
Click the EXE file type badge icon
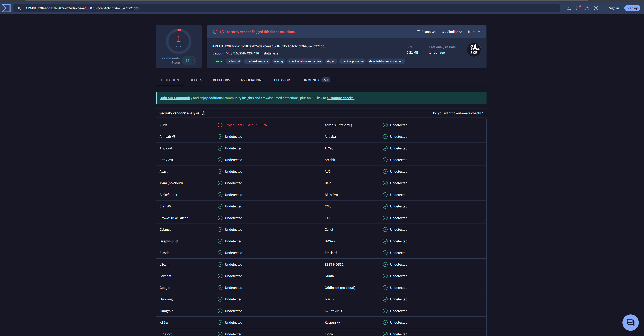pyautogui.click(x=474, y=50)
